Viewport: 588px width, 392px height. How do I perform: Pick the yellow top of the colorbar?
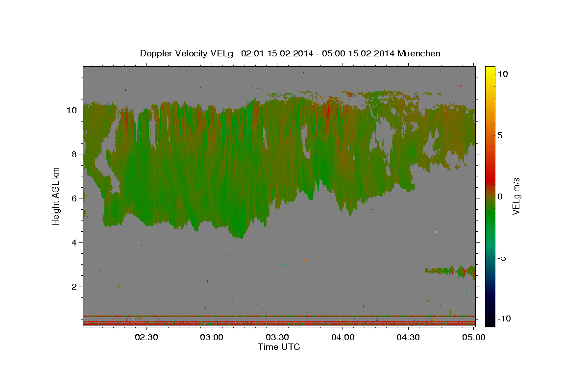click(x=490, y=71)
